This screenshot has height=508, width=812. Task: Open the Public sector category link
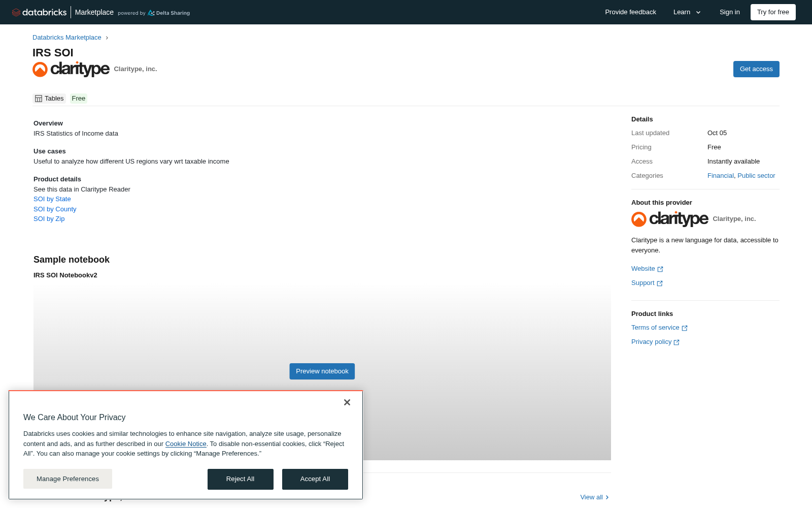[756, 176]
